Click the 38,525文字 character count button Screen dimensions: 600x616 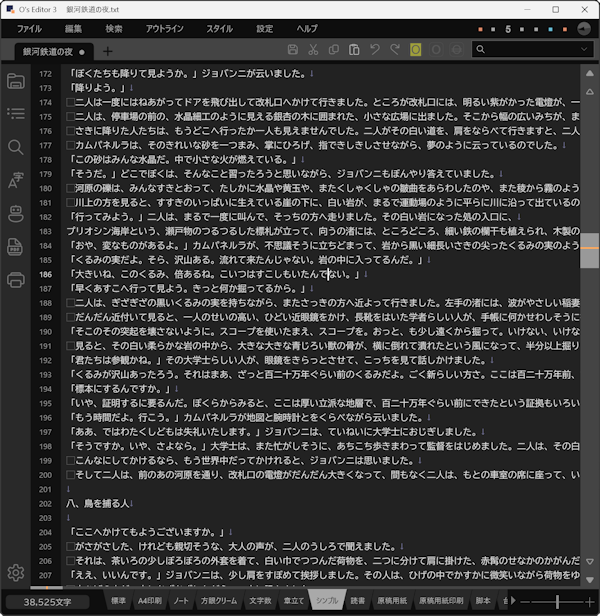(x=47, y=602)
